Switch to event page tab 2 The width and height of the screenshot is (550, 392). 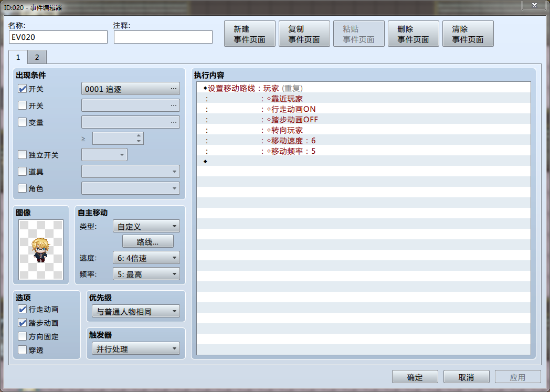pos(37,57)
